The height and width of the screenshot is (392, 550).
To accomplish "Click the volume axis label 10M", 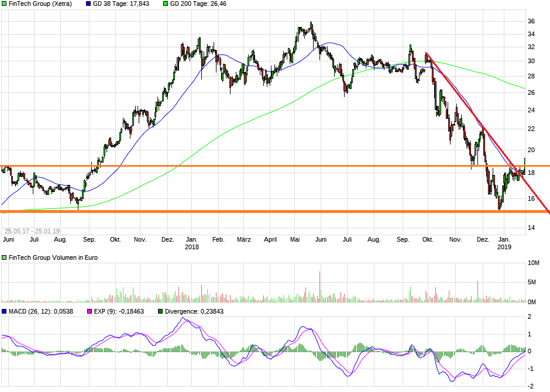I will 534,263.
